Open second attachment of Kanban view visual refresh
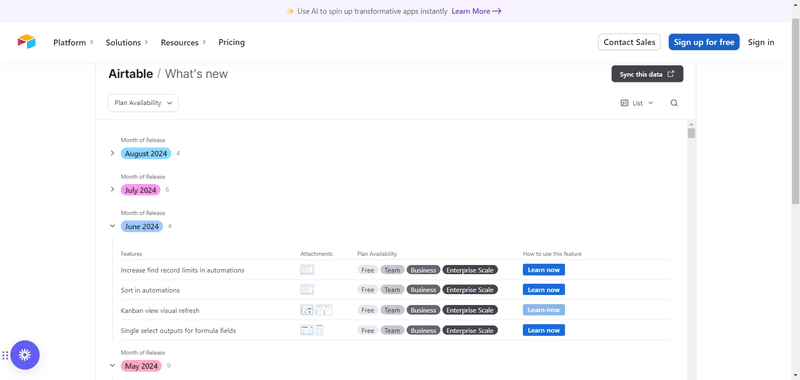Image resolution: width=800 pixels, height=380 pixels. coord(324,310)
